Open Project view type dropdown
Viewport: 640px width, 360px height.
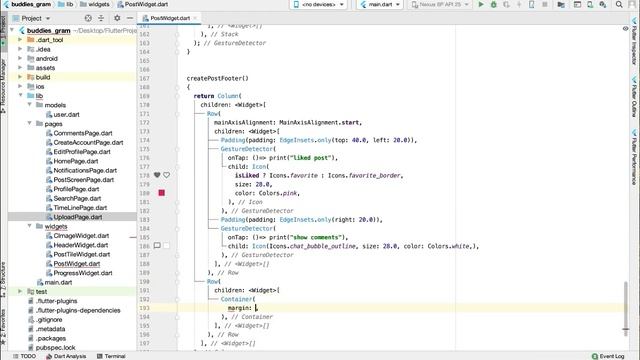(31, 18)
